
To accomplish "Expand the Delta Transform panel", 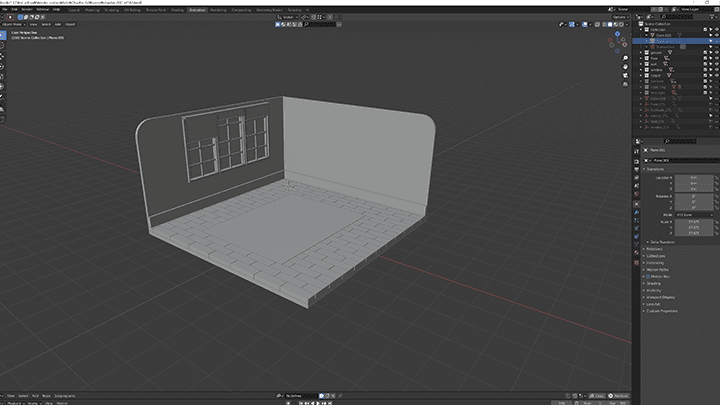I will 663,242.
